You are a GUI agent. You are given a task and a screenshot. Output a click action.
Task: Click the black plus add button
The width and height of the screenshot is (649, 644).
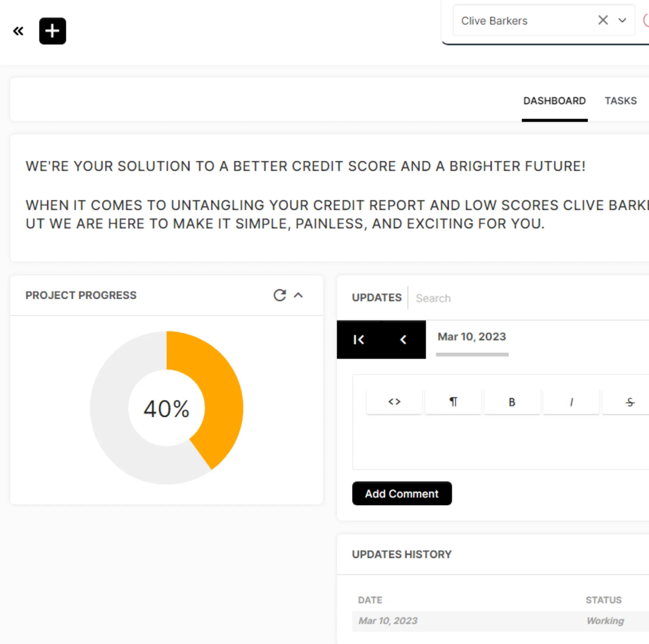click(52, 31)
